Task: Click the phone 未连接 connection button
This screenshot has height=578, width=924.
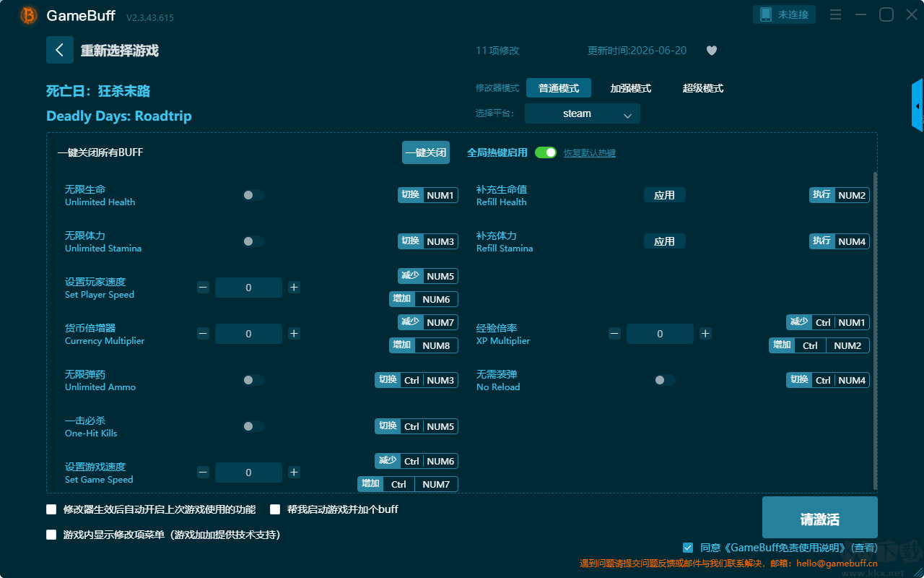Action: tap(785, 14)
